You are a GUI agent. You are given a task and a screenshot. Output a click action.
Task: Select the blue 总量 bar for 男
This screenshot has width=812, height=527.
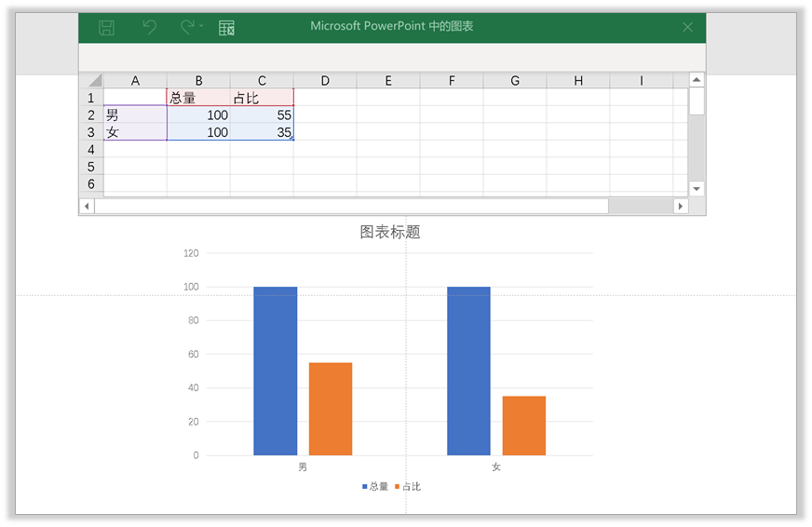[x=275, y=371]
